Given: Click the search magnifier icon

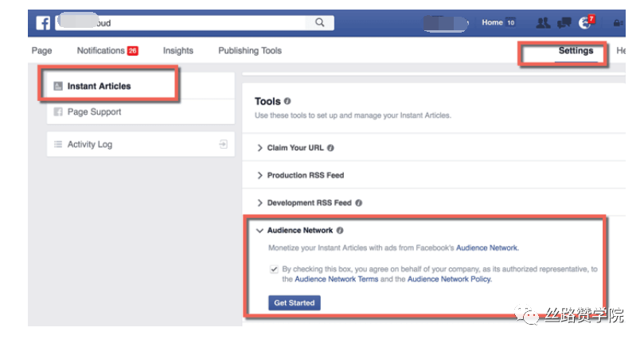Looking at the screenshot, I should tap(319, 22).
